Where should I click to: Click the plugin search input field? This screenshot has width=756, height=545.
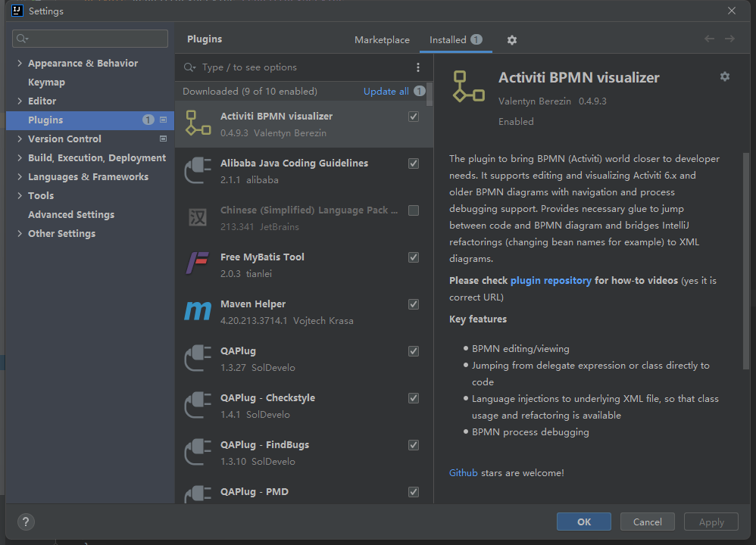[303, 67]
